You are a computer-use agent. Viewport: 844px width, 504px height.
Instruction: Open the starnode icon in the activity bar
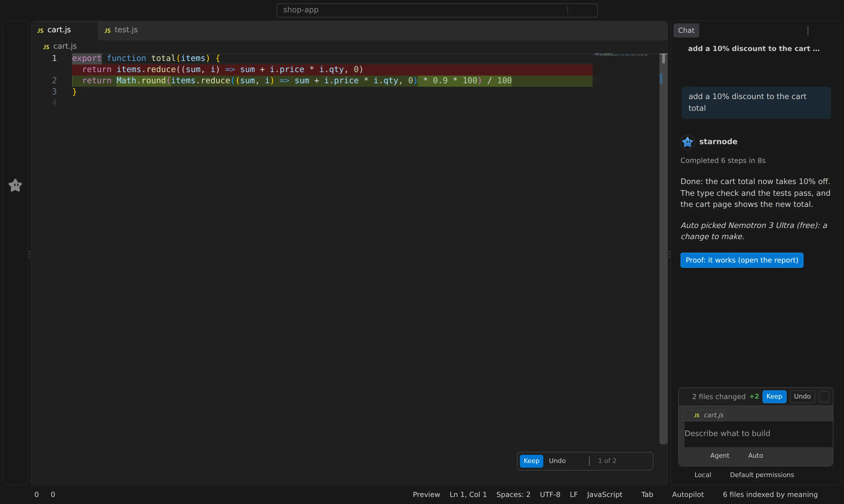(15, 185)
